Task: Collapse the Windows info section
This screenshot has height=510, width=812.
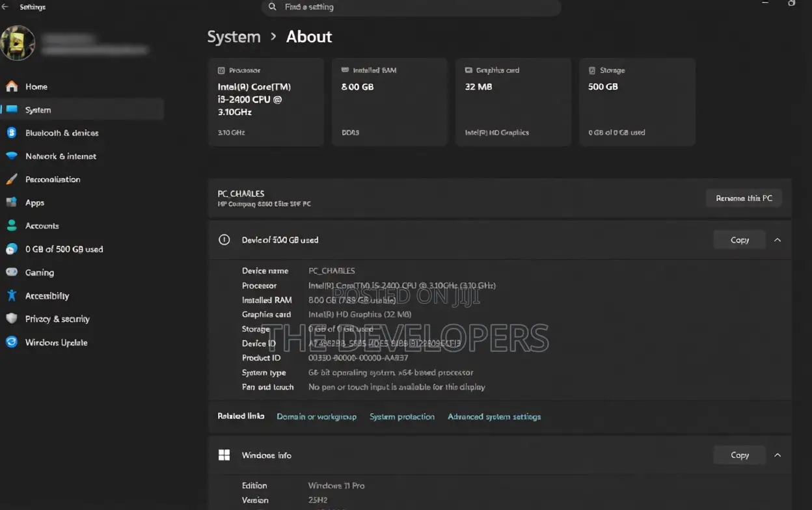Action: coord(778,455)
